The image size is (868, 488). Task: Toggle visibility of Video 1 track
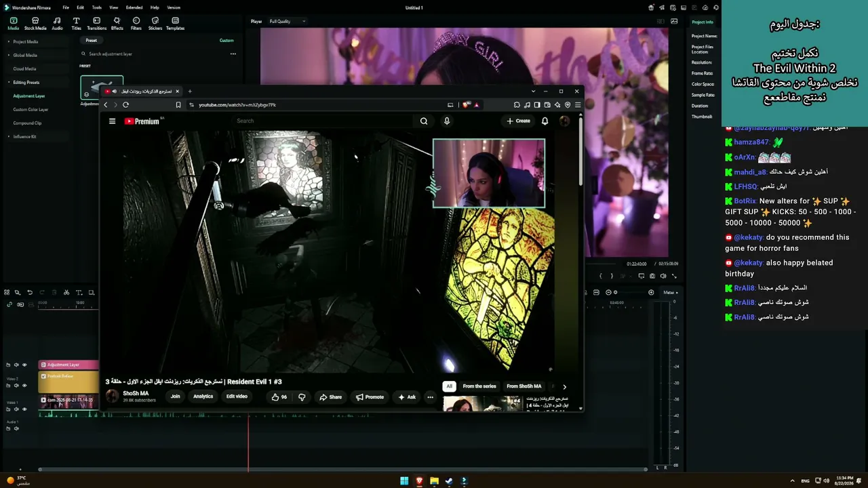pos(24,409)
